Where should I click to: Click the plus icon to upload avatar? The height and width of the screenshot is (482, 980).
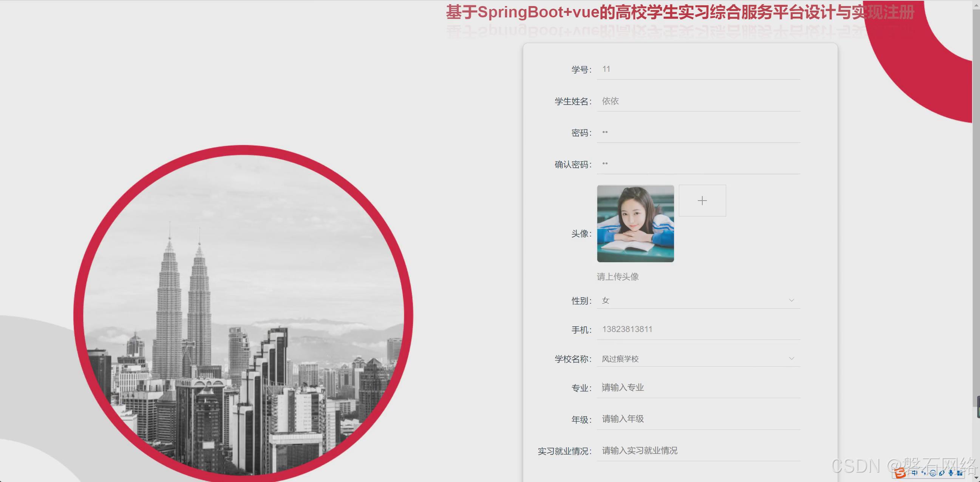coord(702,201)
